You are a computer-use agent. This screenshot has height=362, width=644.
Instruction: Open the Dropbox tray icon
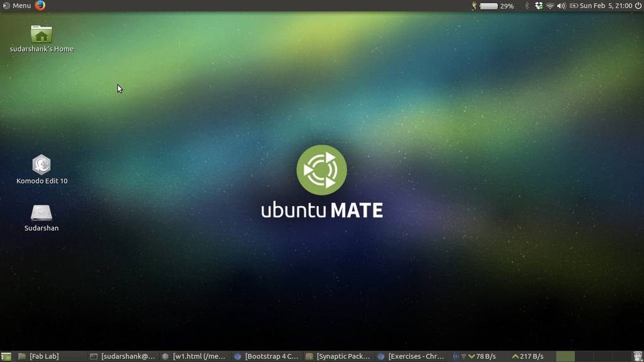coord(539,6)
